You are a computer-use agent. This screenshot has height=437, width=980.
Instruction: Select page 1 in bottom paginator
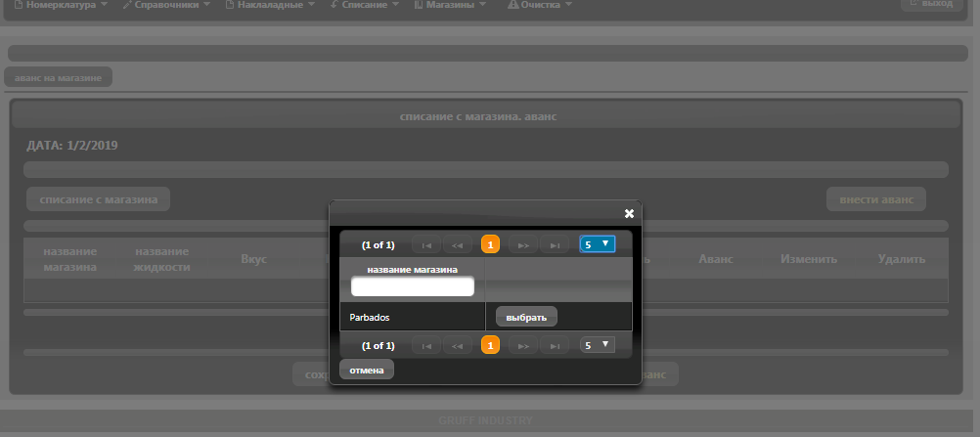(x=491, y=345)
